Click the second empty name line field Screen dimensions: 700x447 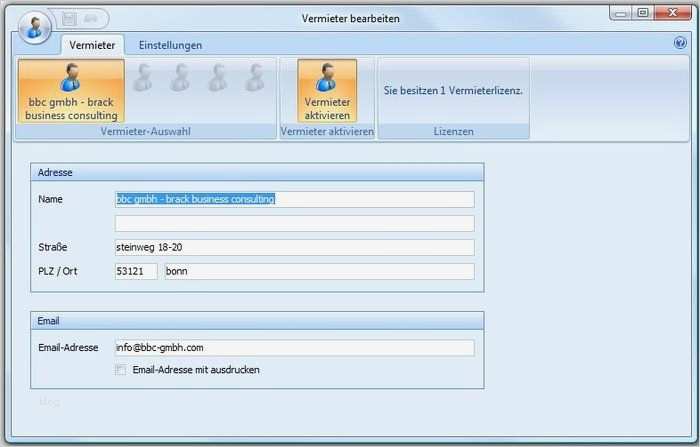[x=295, y=223]
